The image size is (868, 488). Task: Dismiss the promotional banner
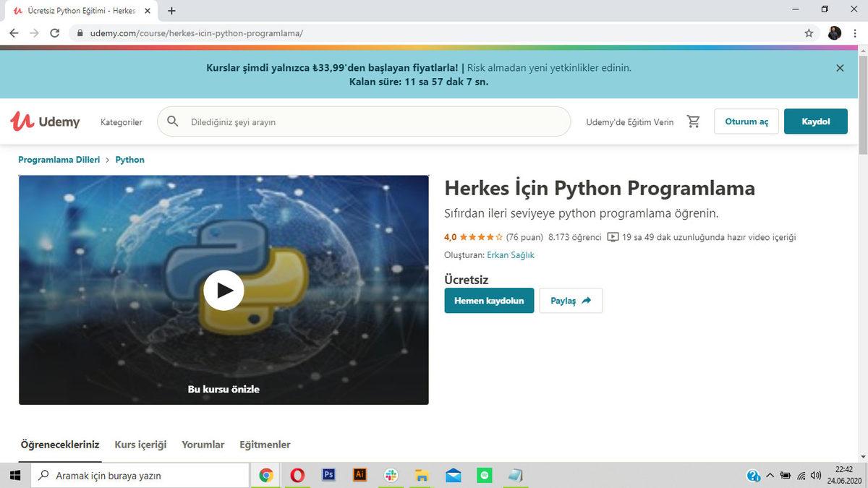[x=840, y=68]
